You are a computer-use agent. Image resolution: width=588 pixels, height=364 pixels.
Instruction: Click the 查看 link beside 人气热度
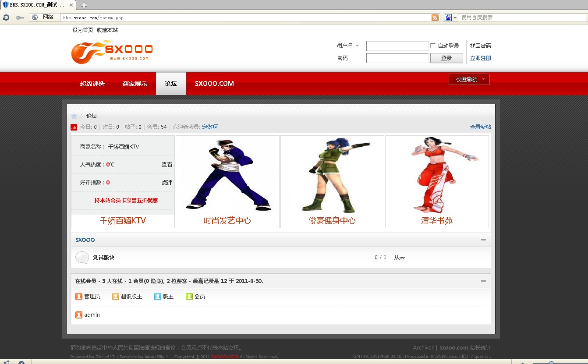pos(167,165)
